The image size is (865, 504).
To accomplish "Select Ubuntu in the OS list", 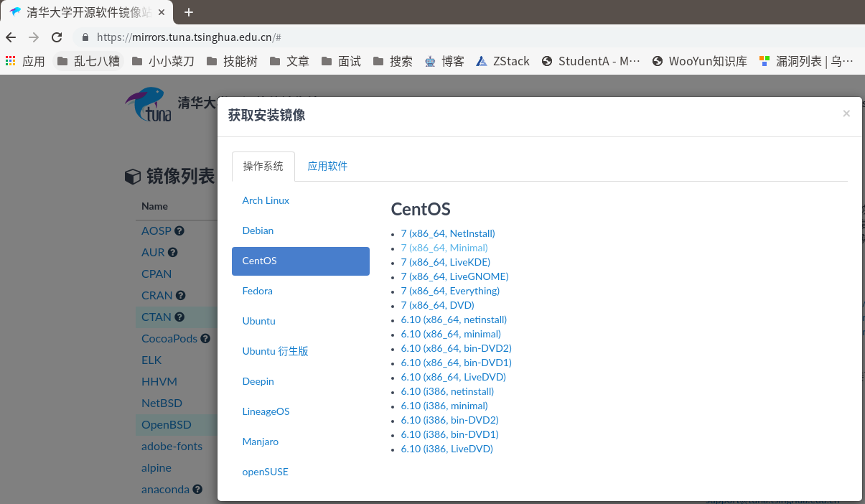I will 301,322.
